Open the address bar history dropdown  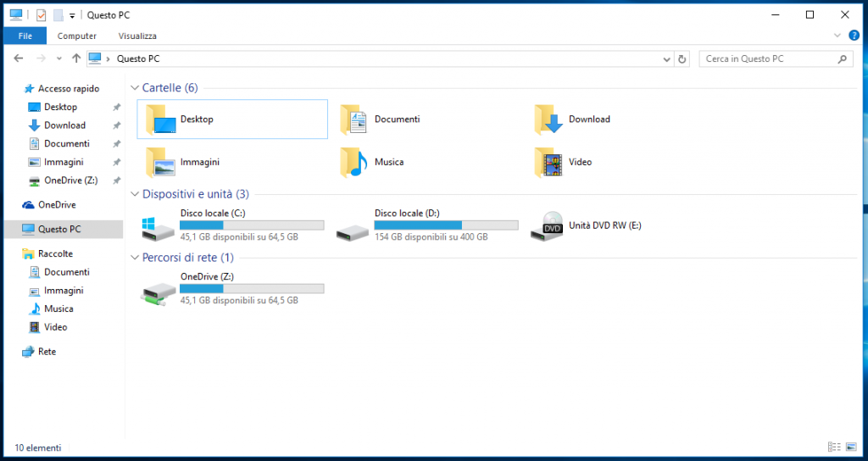coord(666,59)
